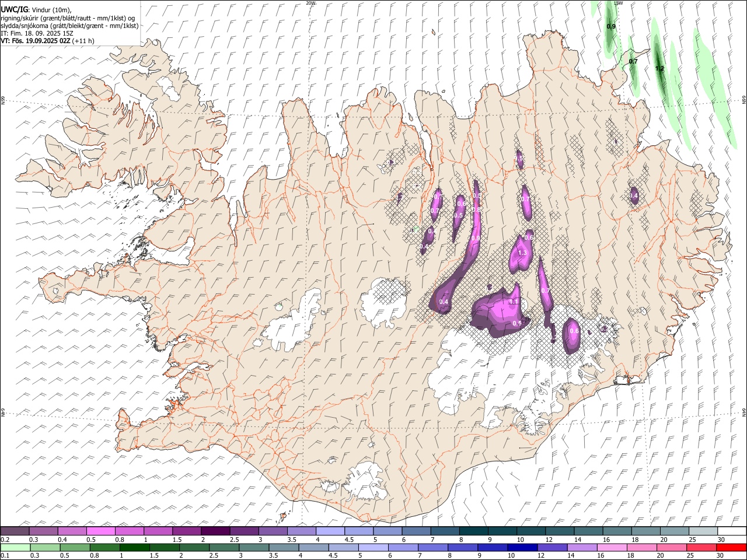The image size is (747, 560).
Task: Pick top-row swatch between 0.4 and 0.5
Action: pos(72,531)
